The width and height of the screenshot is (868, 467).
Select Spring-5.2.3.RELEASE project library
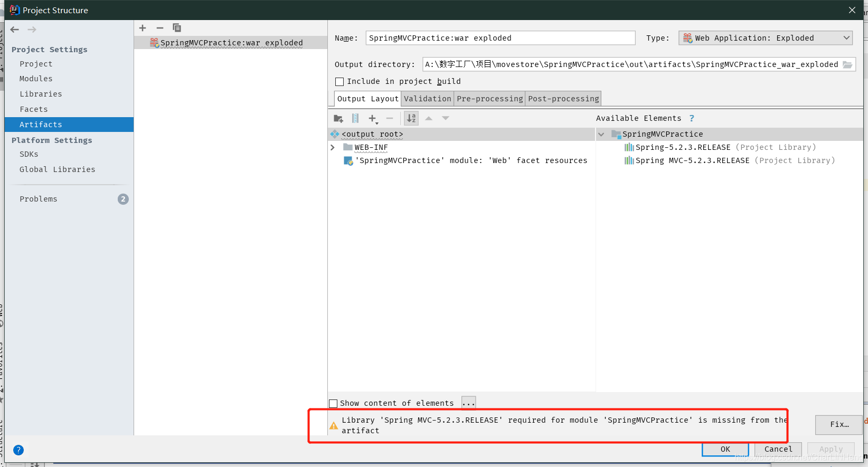coord(720,148)
